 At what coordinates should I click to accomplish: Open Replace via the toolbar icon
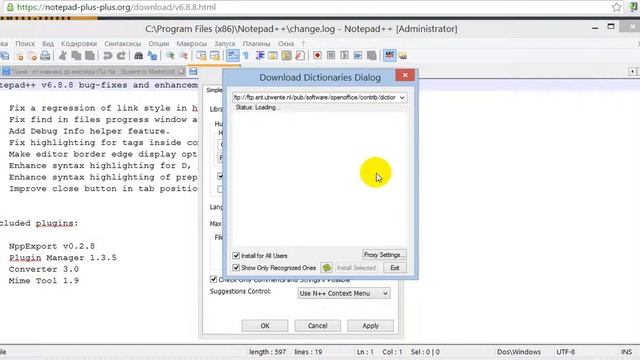point(152,56)
